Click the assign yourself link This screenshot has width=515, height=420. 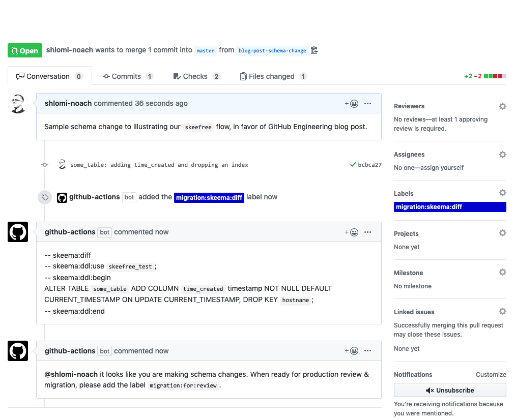coord(442,168)
